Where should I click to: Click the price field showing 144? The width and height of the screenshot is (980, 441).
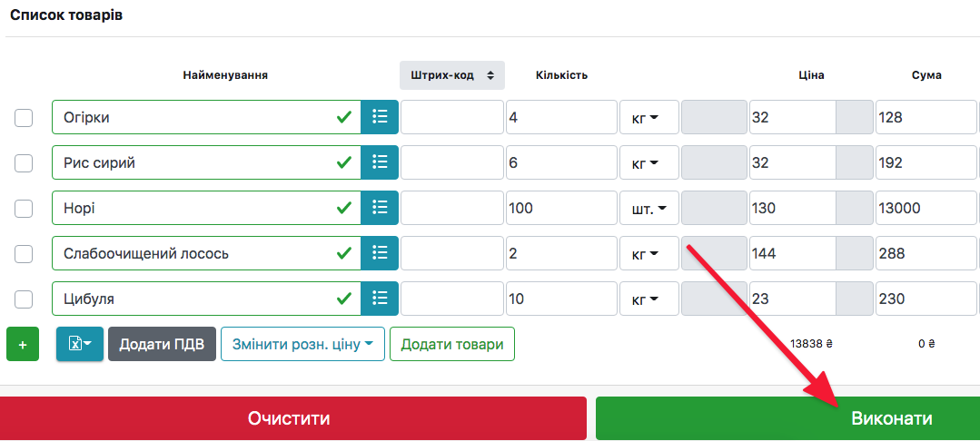791,254
